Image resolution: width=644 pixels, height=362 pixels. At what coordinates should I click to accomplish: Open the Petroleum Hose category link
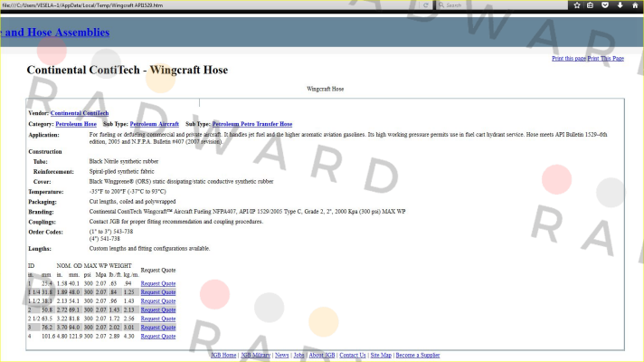76,124
